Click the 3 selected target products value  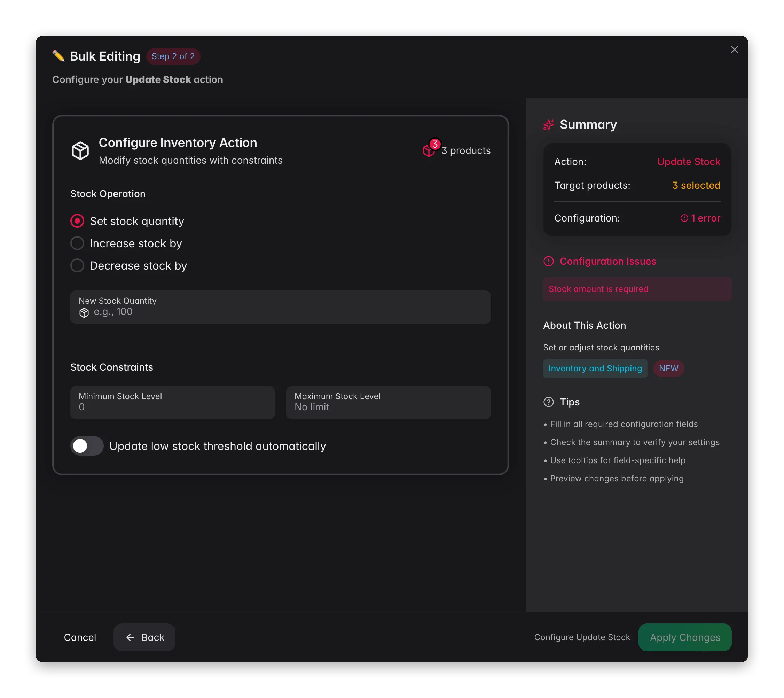coord(696,185)
